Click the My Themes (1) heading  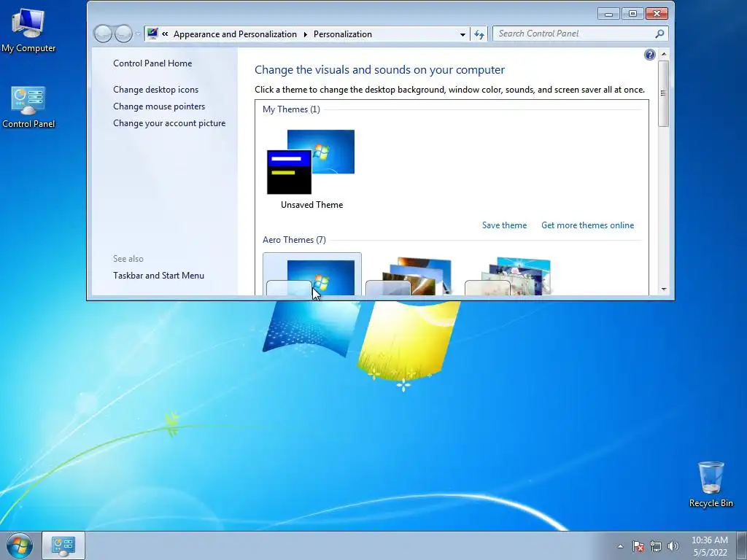click(x=291, y=109)
